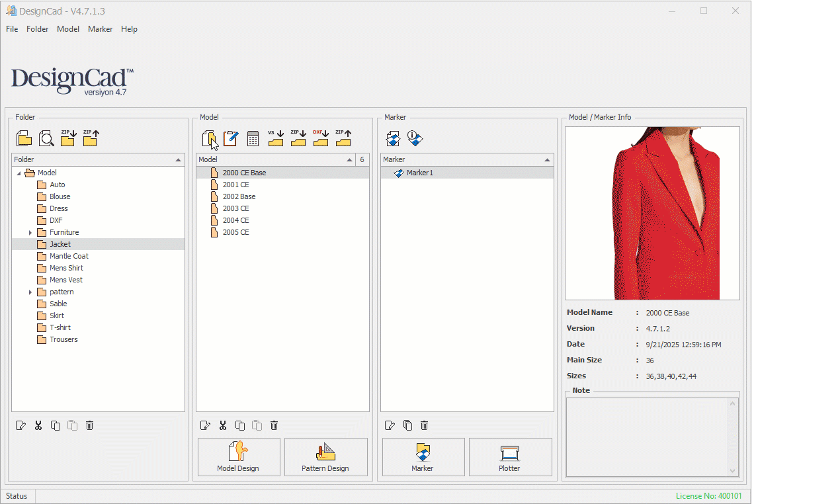Click the V3 import icon in Model toolbar

click(x=275, y=138)
